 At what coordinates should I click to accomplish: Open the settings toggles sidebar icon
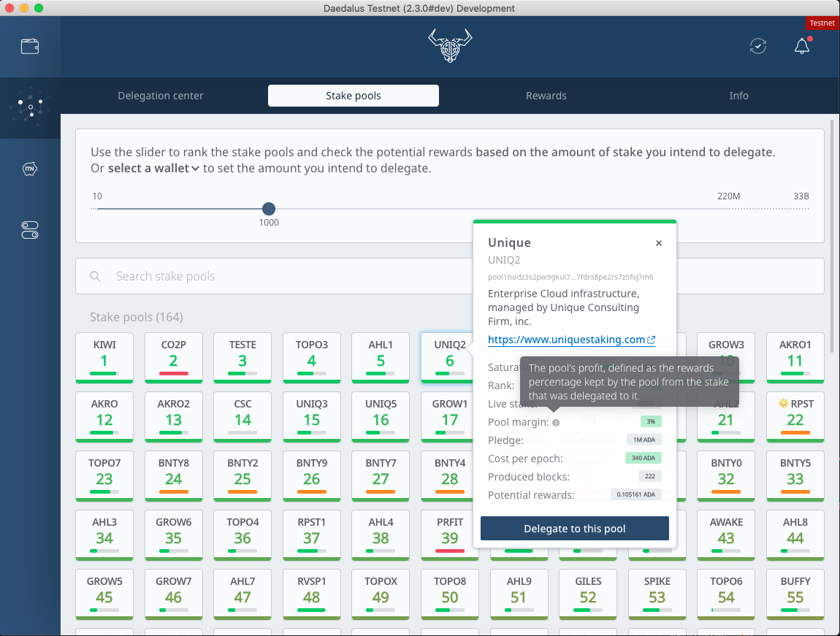(30, 231)
